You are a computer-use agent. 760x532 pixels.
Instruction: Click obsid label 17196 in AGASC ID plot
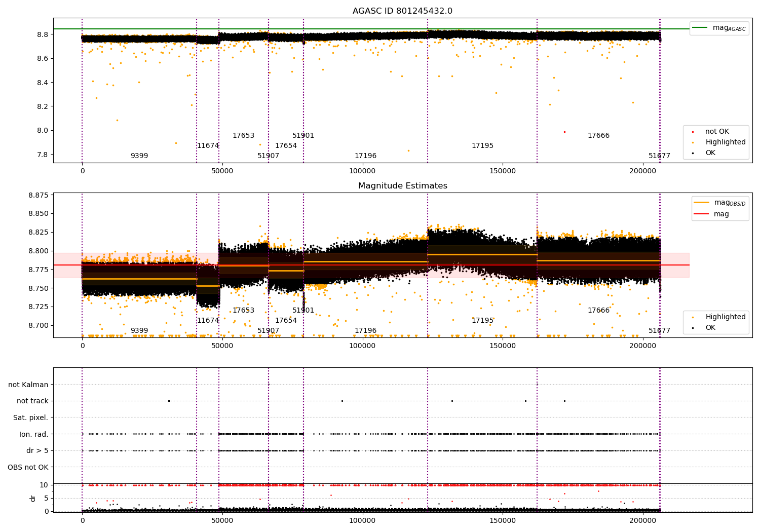tap(365, 156)
